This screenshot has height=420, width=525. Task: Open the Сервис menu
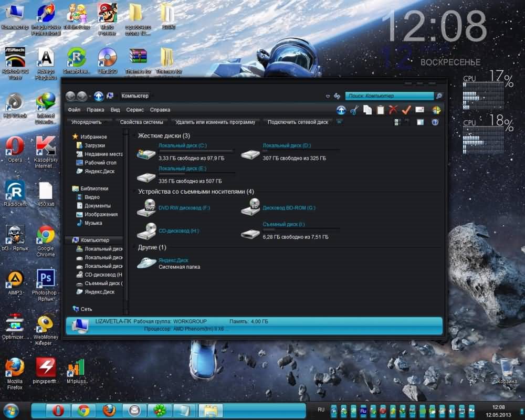pos(135,110)
